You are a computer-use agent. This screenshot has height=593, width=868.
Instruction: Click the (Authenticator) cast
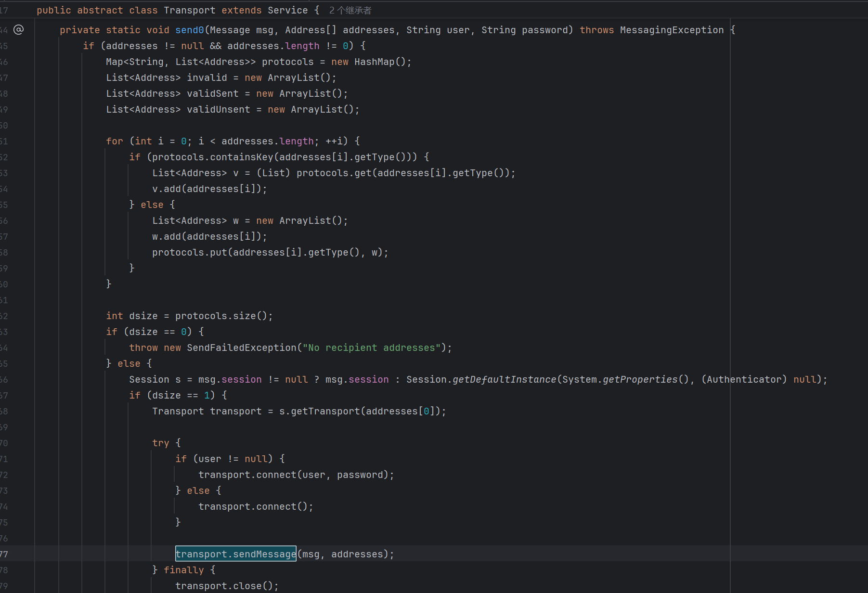744,379
